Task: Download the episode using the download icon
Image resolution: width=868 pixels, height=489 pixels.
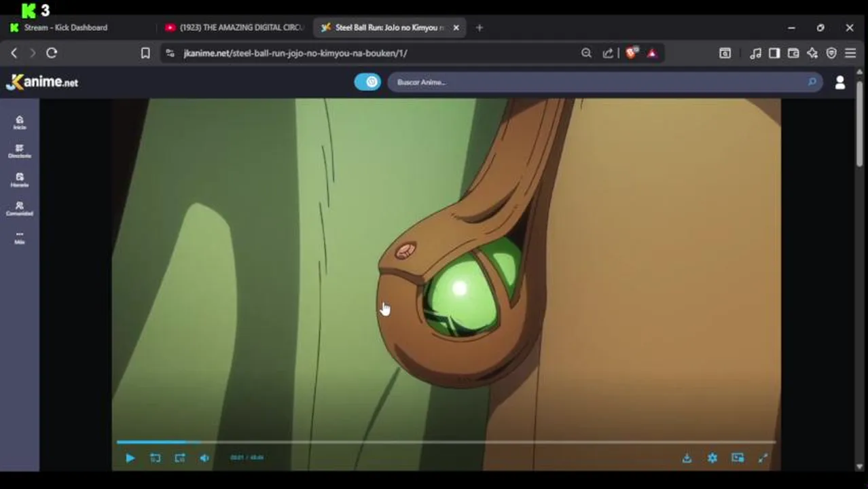Action: point(687,458)
